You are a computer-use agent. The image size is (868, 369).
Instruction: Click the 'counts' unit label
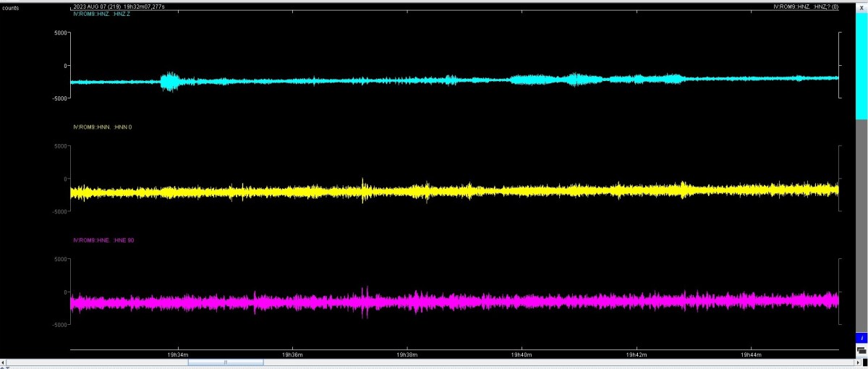click(x=11, y=8)
